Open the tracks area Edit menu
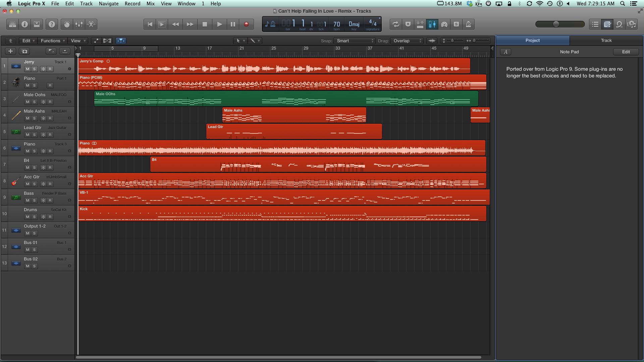The width and height of the screenshot is (644, 362). pos(28,41)
